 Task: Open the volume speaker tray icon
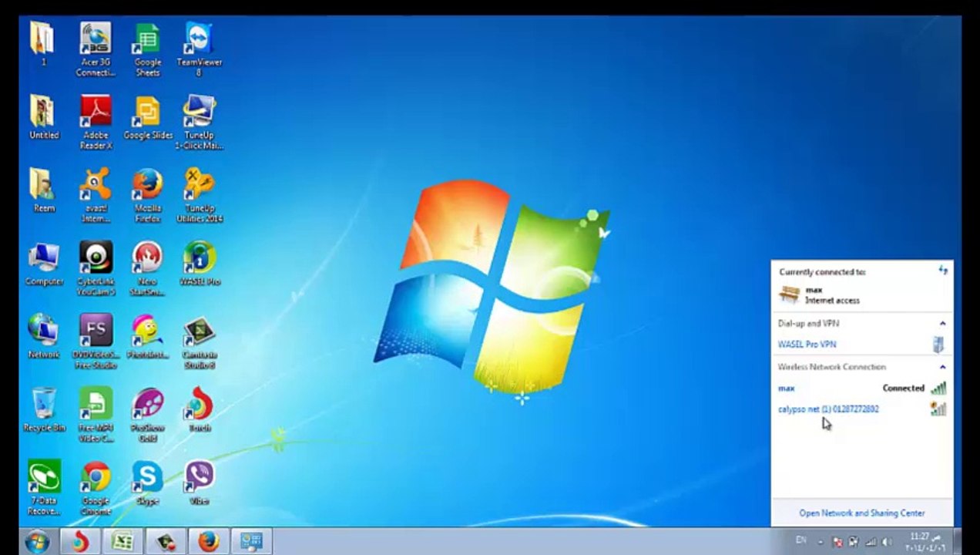(x=886, y=542)
